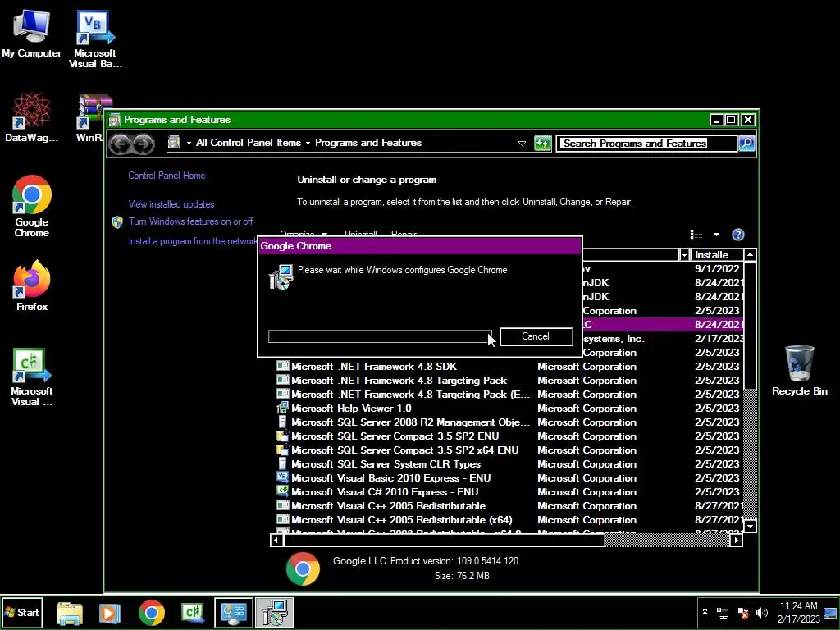Image resolution: width=840 pixels, height=630 pixels.
Task: Select SQL Server Compact 3.5 SP2 x64 ENU
Action: pyautogui.click(x=507, y=450)
